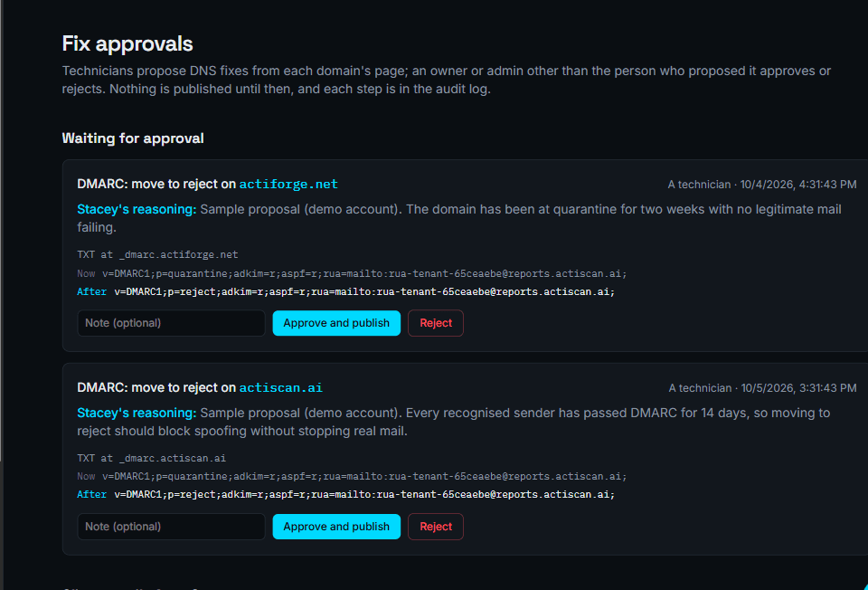
Task: Open the actiscan.ai domain link
Action: (280, 387)
